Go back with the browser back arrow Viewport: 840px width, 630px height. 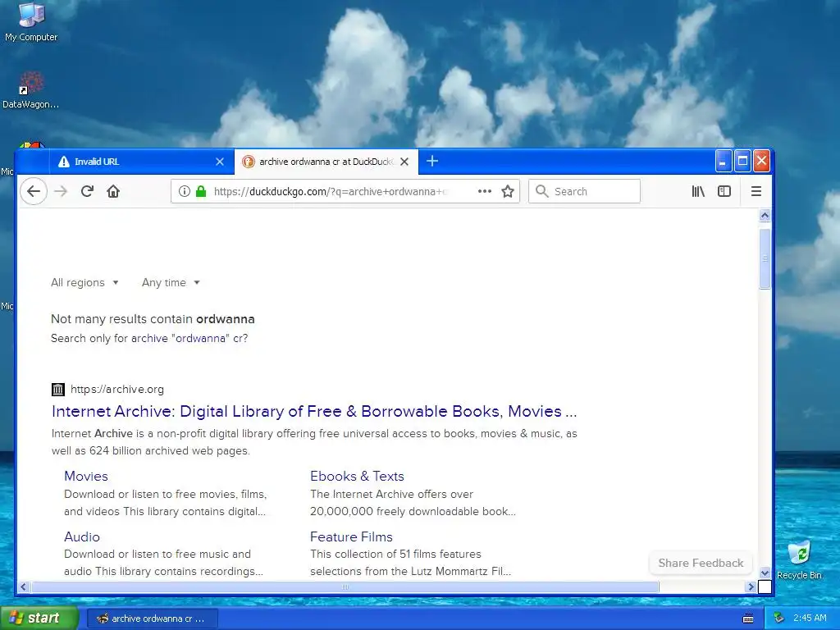tap(33, 191)
